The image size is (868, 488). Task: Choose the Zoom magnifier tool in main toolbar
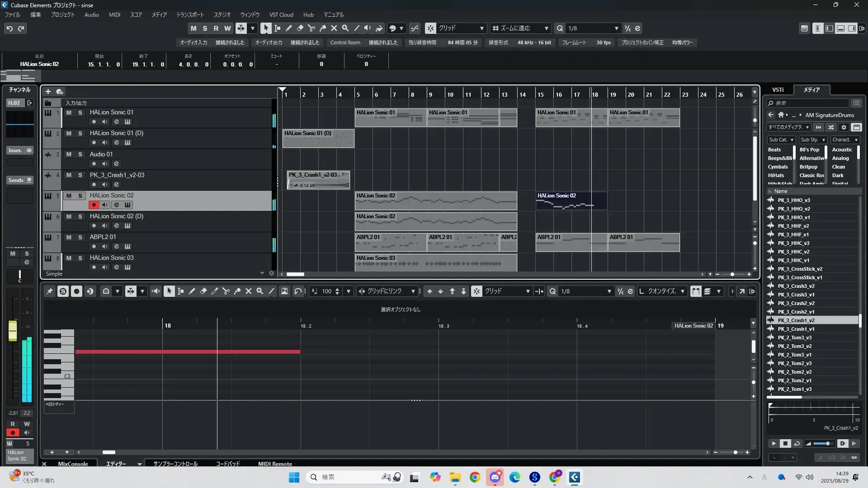pyautogui.click(x=345, y=28)
